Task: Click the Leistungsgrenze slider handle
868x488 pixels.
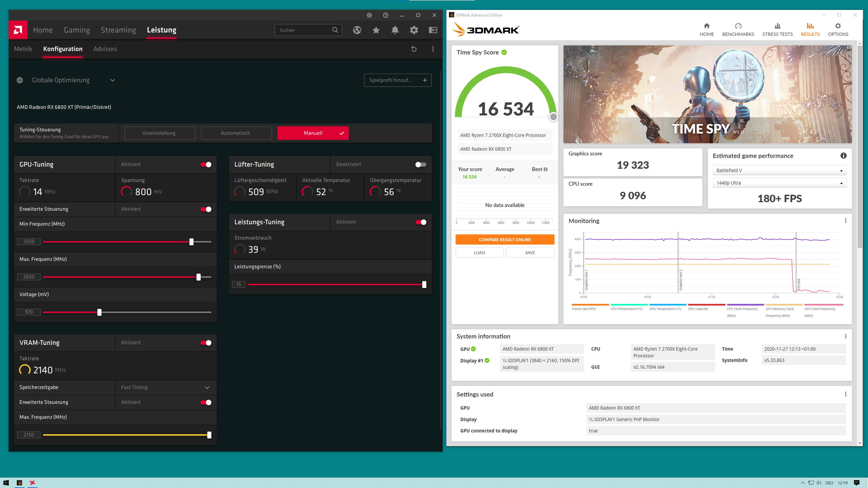Action: [x=424, y=285]
